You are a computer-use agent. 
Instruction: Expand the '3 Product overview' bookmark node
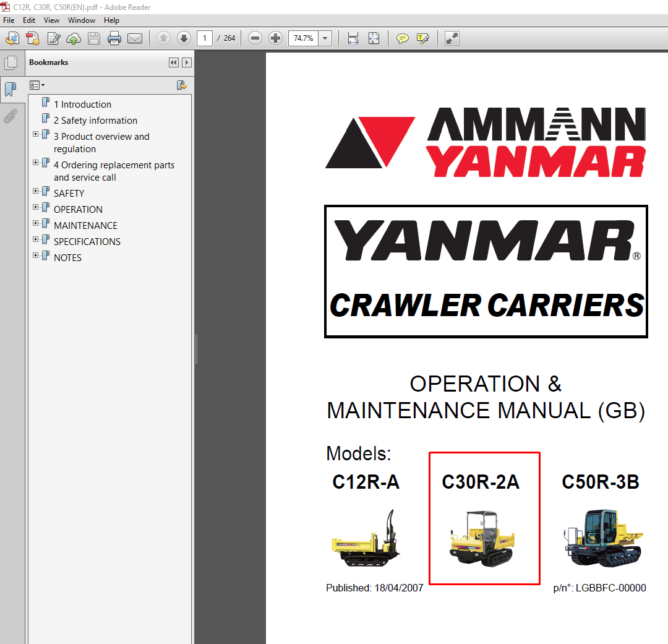[x=36, y=134]
